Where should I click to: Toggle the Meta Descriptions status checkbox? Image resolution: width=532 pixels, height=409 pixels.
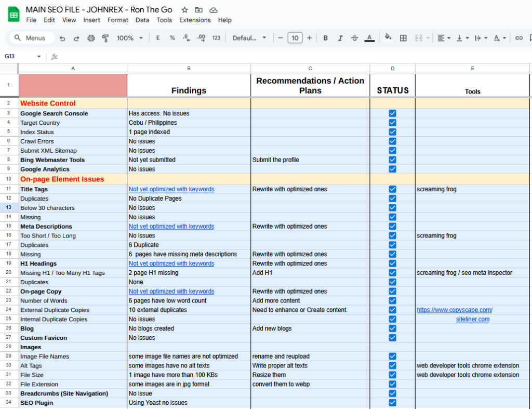point(393,227)
